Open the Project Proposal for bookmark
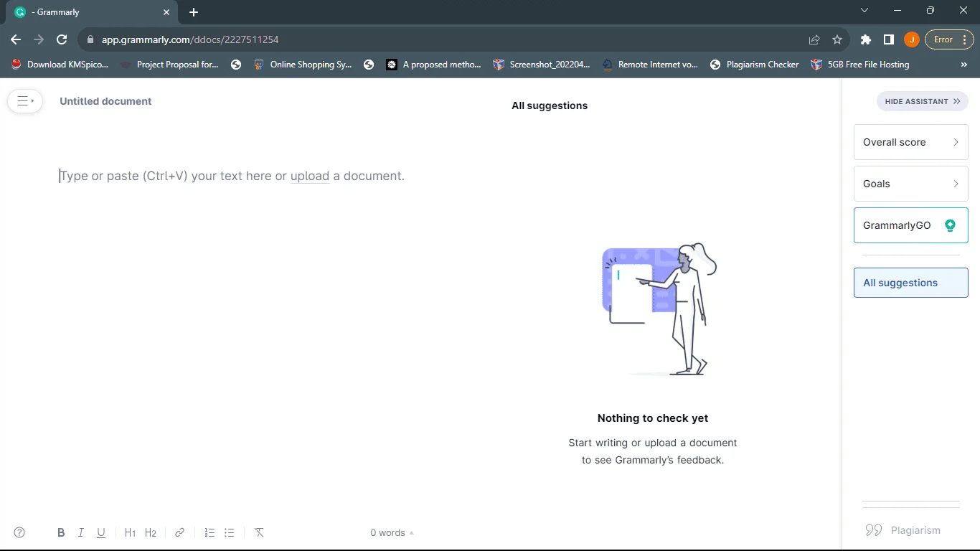Screen dimensions: 980x551 169,65
